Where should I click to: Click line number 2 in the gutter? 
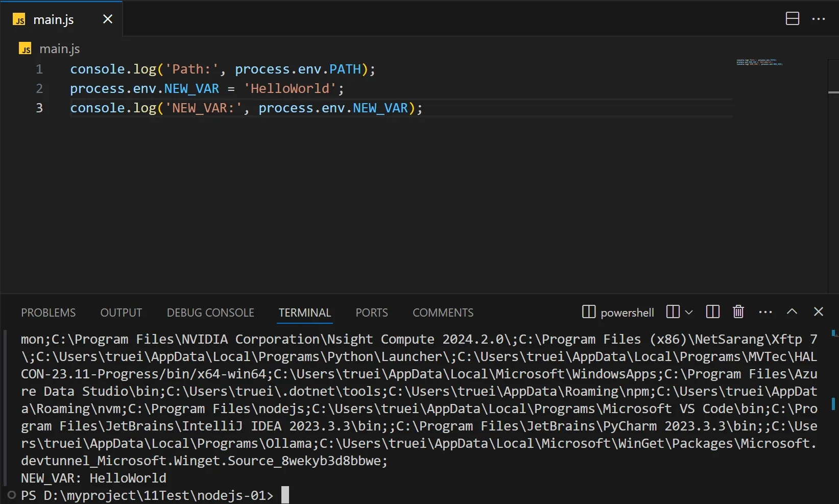pyautogui.click(x=39, y=89)
